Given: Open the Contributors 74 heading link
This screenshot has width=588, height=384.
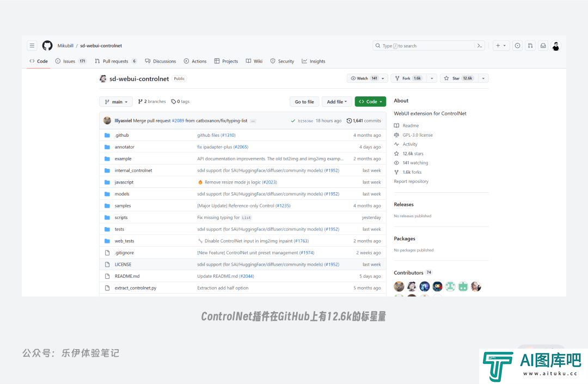Looking at the screenshot, I should [413, 273].
